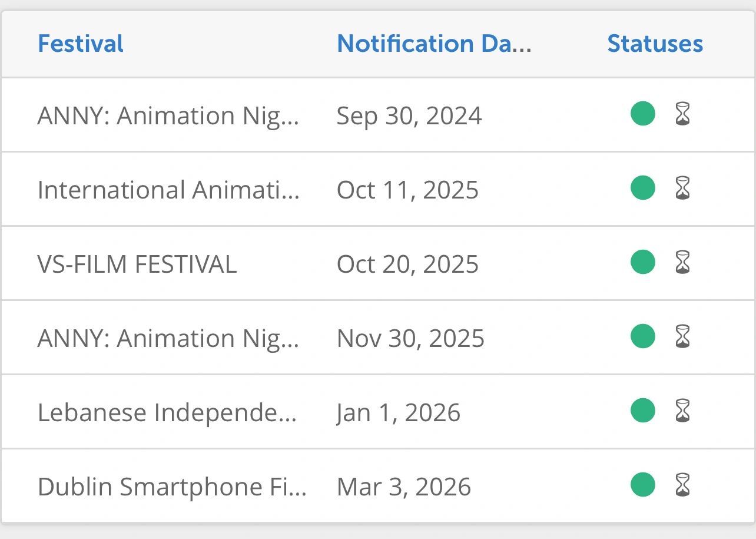Click hourglass icon in VS-FILM FESTIVAL row
Image resolution: width=756 pixels, height=539 pixels.
point(682,262)
